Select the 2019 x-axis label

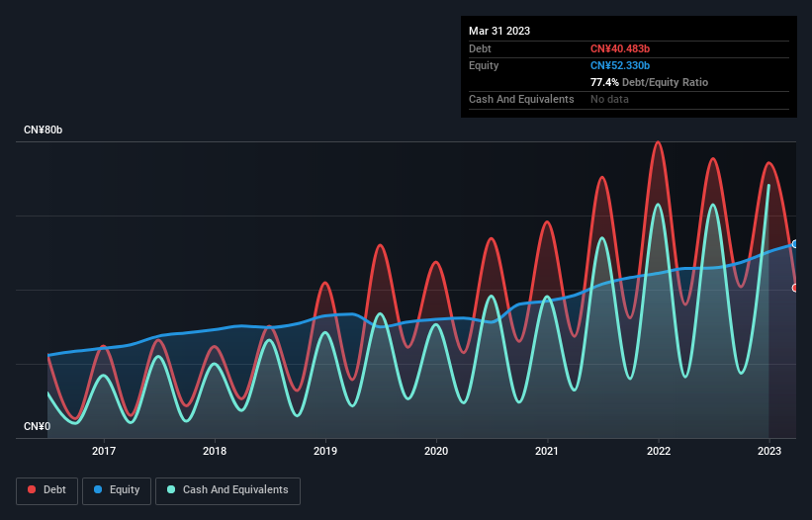(x=325, y=451)
